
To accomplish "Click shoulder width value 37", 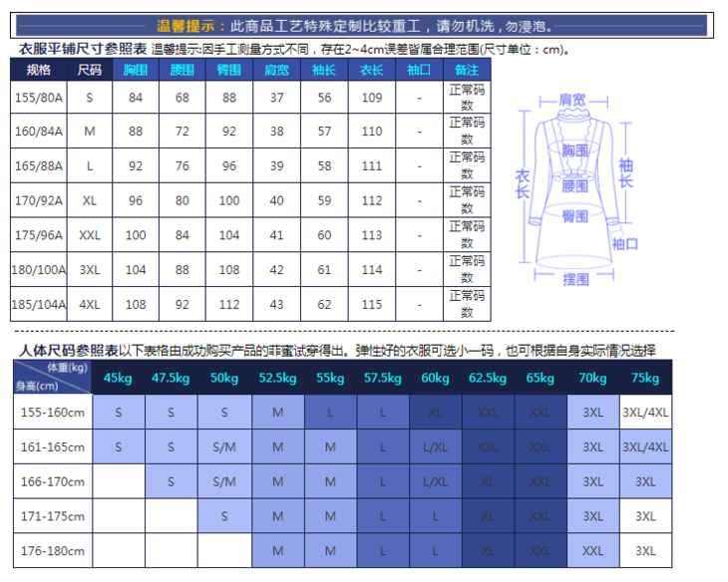I will 276,98.
